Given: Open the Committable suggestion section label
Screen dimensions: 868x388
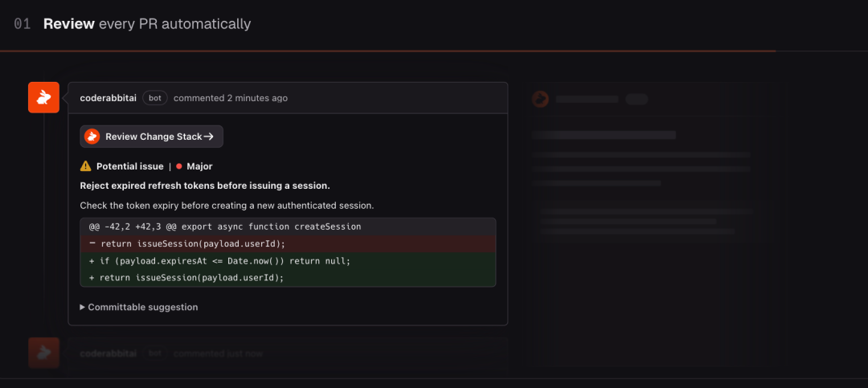Looking at the screenshot, I should pos(143,307).
